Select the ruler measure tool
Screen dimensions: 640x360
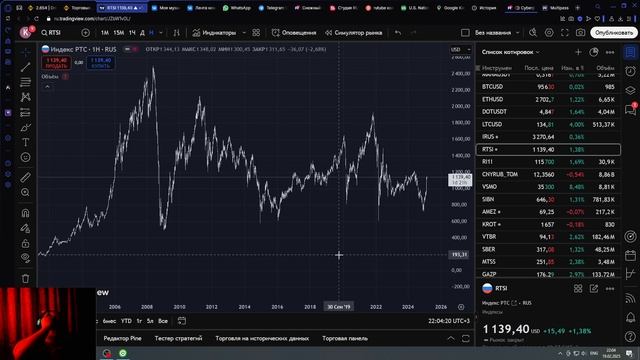[x=25, y=177]
